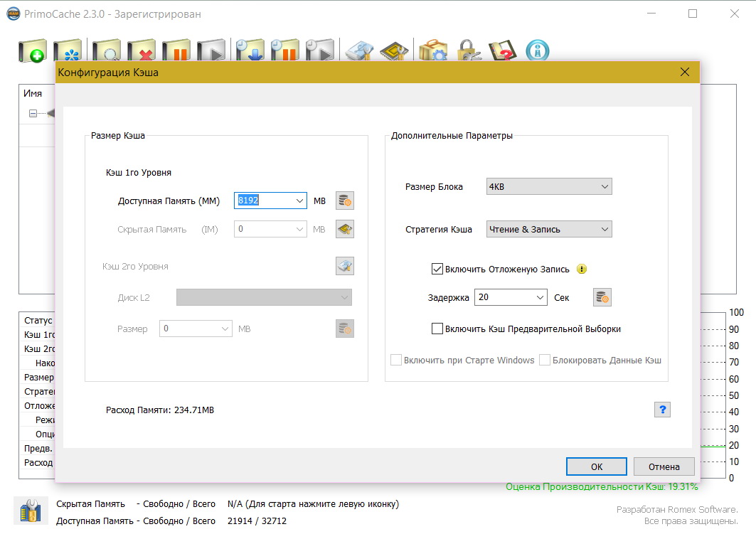756x539 pixels.
Task: Click Оценка Производительности Кэш: 19.31% text
Action: point(602,487)
